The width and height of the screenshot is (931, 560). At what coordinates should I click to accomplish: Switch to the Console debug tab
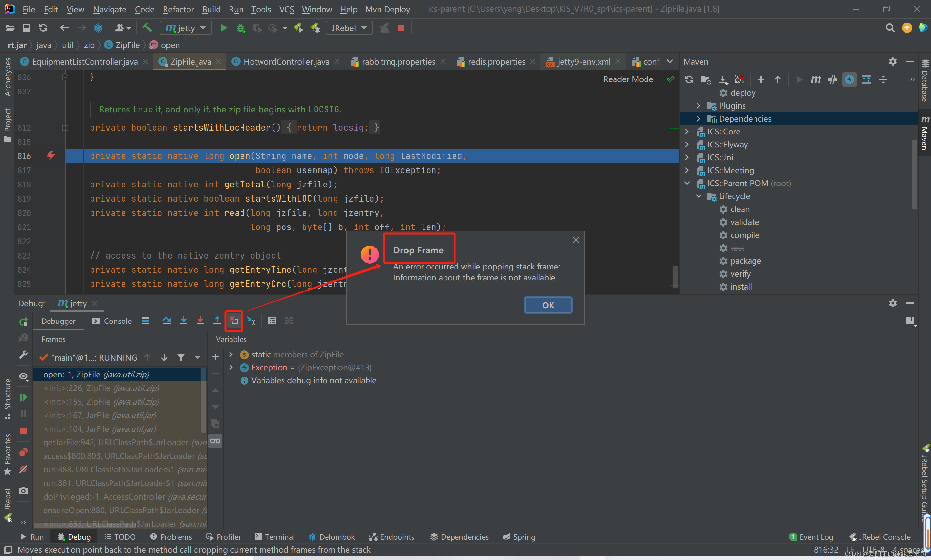click(112, 321)
